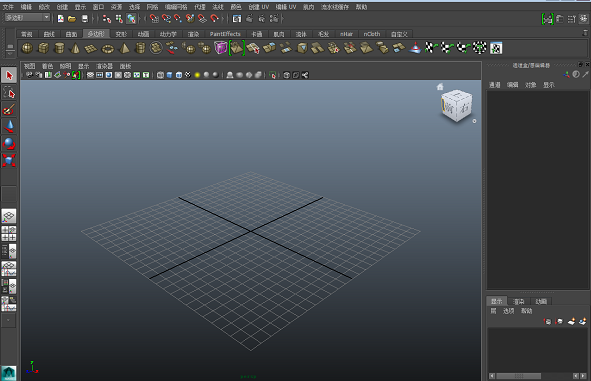Click the New scene file icon
This screenshot has width=591, height=381.
(x=61, y=18)
